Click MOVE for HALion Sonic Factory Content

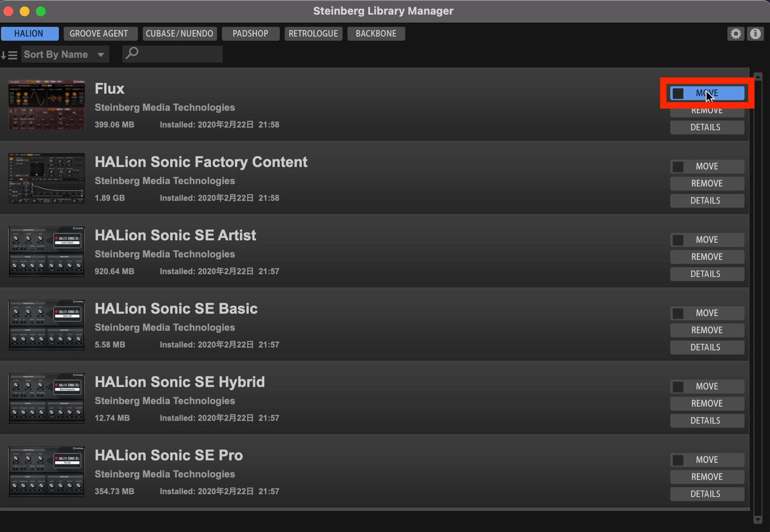tap(707, 166)
